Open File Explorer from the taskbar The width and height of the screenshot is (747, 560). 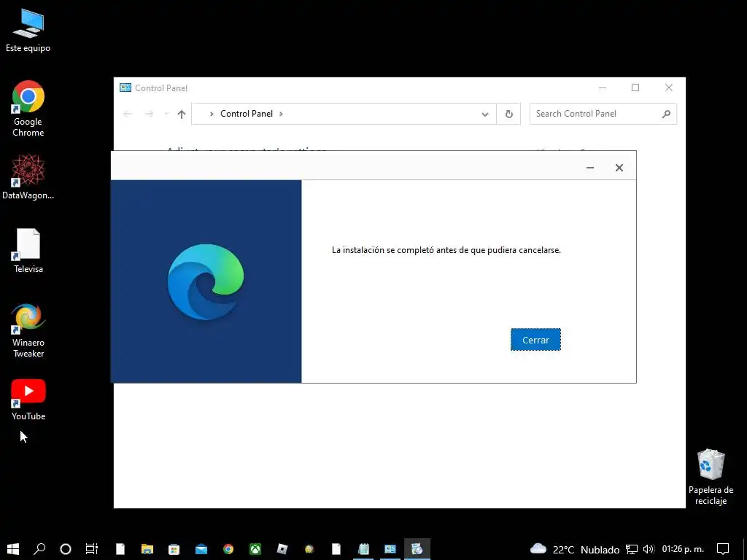147,549
